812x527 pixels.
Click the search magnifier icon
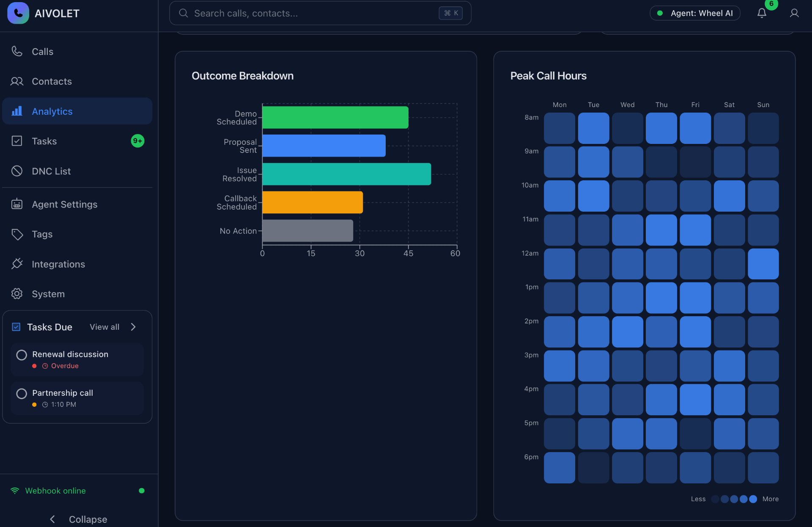pyautogui.click(x=184, y=13)
